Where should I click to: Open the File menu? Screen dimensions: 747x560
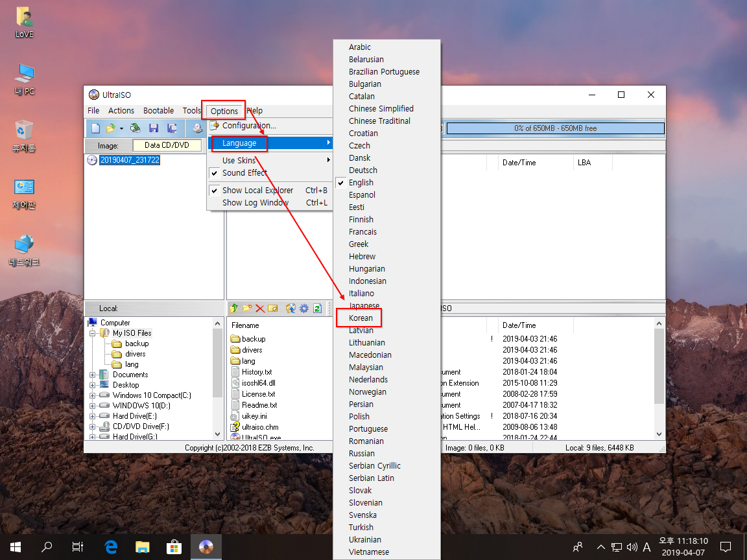[x=93, y=110]
